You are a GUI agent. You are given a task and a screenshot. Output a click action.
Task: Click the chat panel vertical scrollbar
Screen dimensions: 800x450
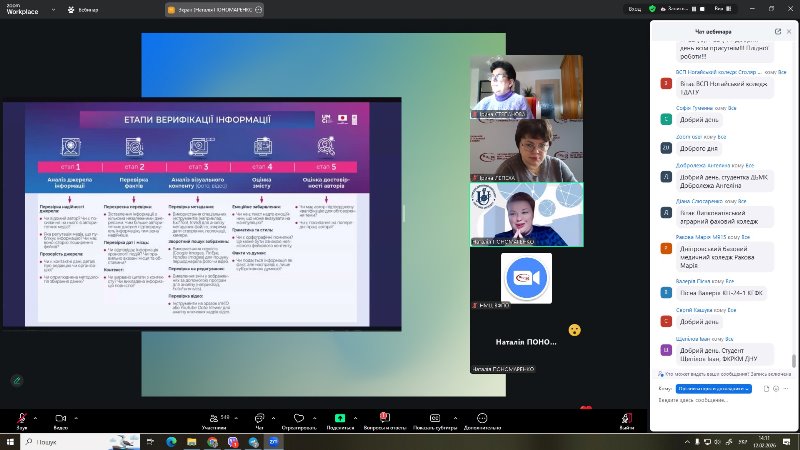click(x=795, y=200)
